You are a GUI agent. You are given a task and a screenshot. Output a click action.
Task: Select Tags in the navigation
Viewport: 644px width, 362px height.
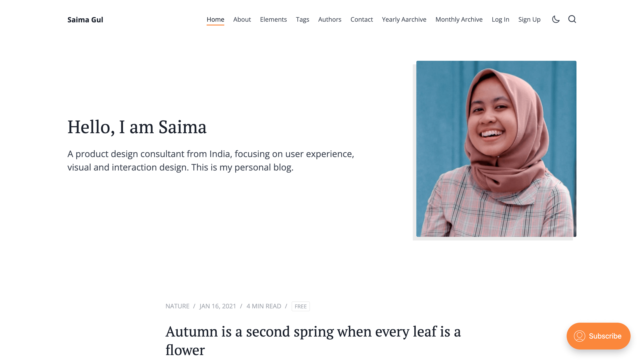[303, 19]
